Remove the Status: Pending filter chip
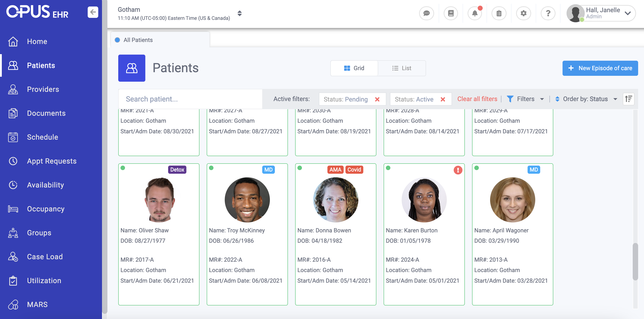This screenshot has height=319, width=644. (x=377, y=99)
